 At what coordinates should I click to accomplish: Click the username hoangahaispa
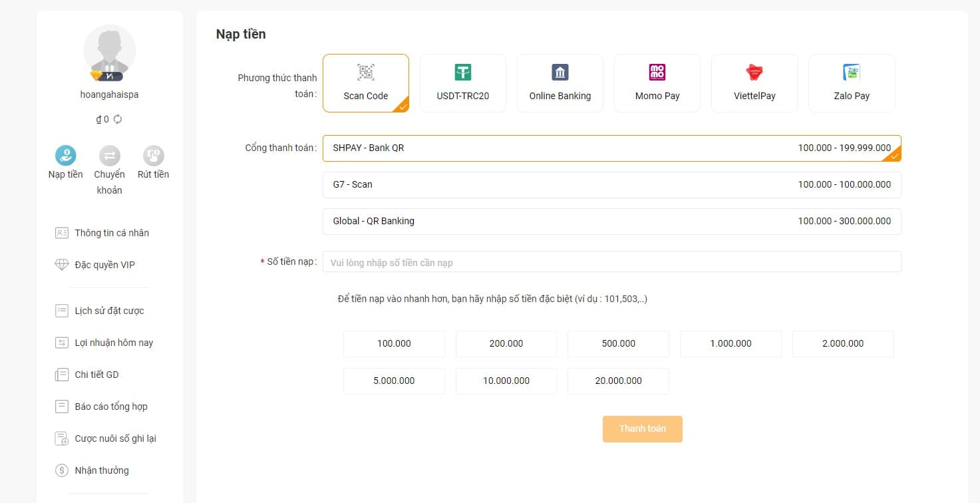110,94
